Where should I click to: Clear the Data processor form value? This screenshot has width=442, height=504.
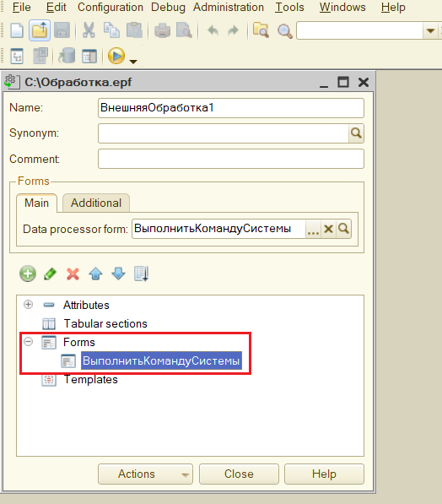(328, 229)
